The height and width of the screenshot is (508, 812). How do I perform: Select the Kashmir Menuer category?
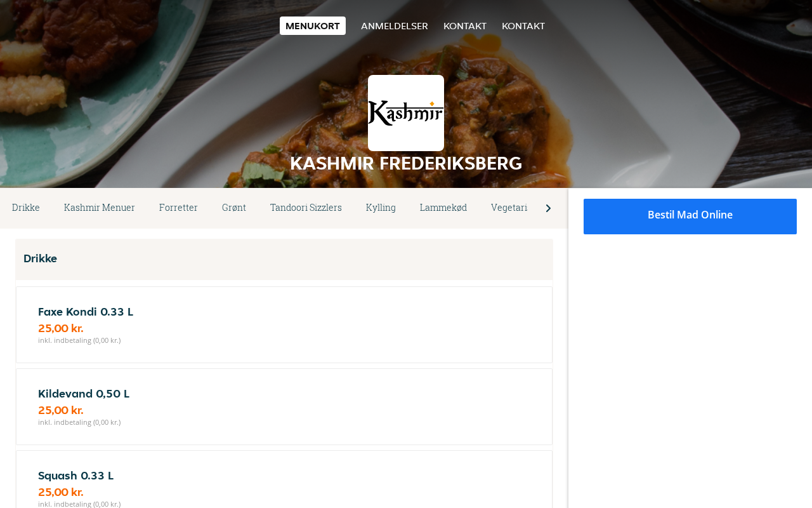[100, 208]
